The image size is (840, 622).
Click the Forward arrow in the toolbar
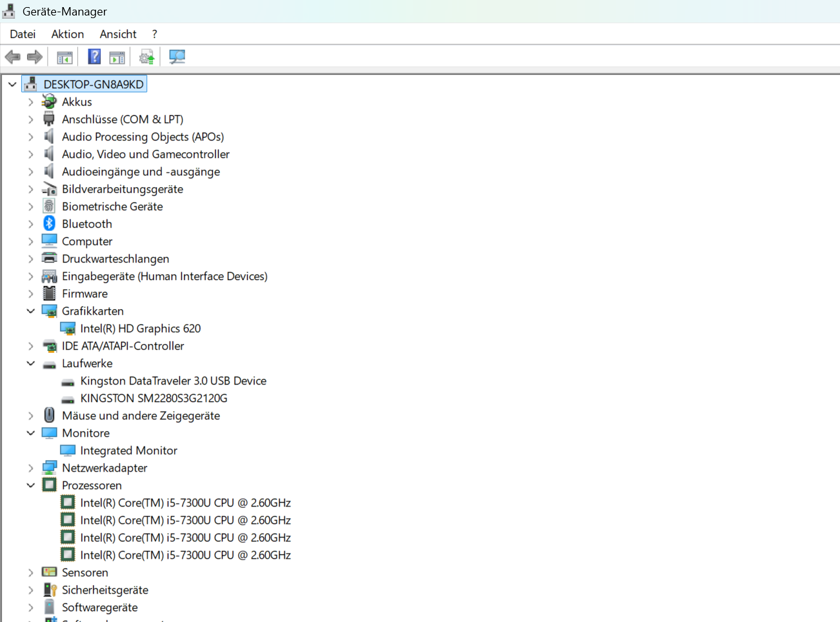coord(35,57)
